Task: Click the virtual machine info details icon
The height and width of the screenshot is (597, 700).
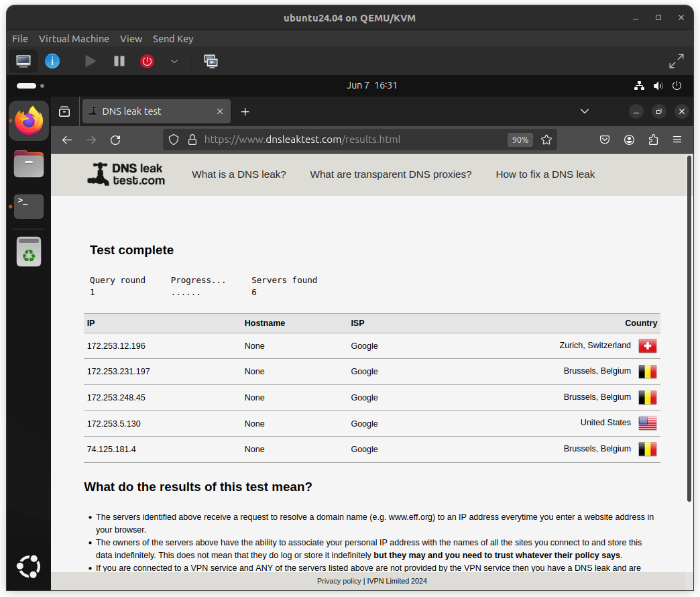Action: click(x=52, y=61)
